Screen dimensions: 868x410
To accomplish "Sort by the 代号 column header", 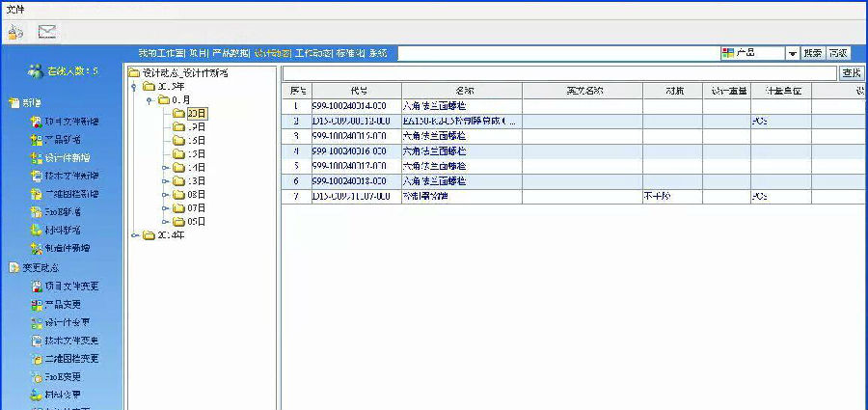I will [x=357, y=91].
